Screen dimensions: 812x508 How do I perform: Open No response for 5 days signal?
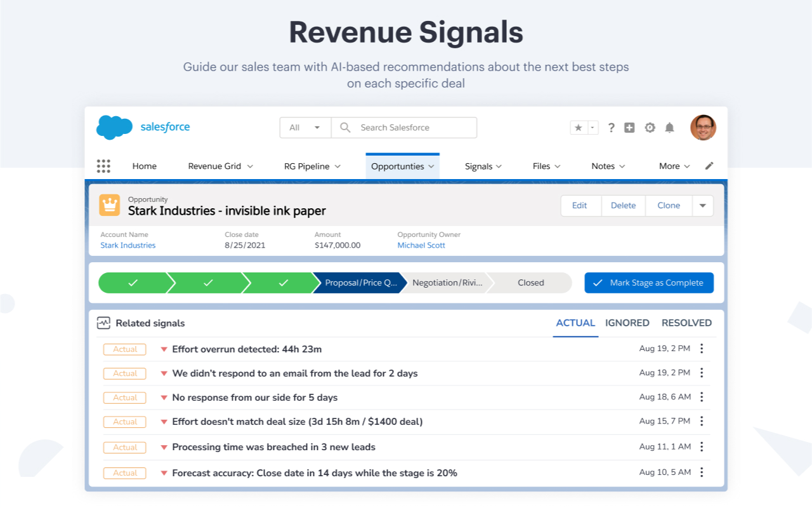255,398
